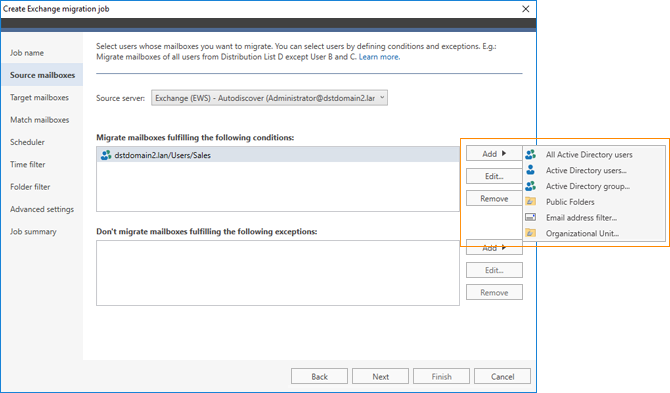
Task: Click the Email address filter icon
Action: click(x=530, y=217)
